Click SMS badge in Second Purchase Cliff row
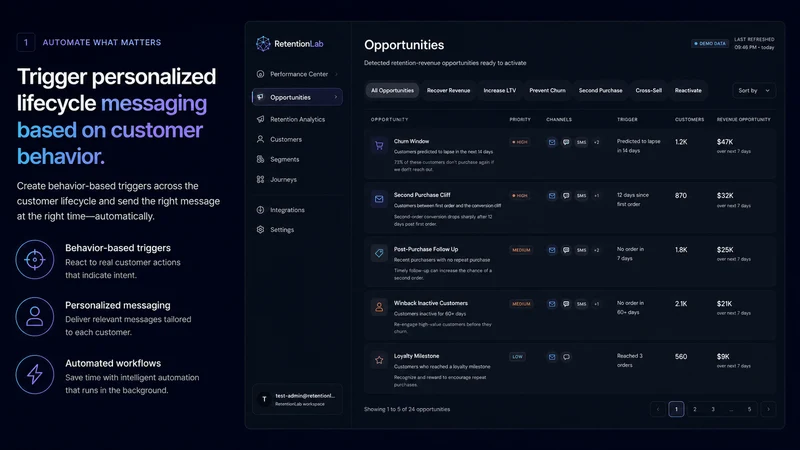The image size is (800, 450). tap(582, 196)
